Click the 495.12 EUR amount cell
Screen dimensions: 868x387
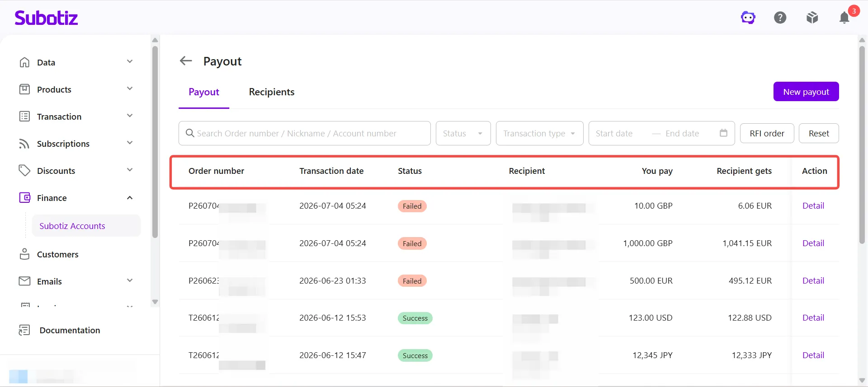(750, 281)
